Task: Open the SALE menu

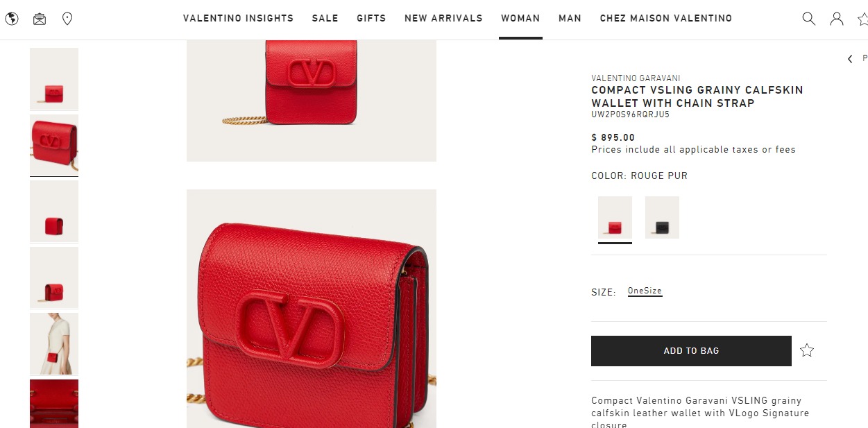Action: coord(325,19)
